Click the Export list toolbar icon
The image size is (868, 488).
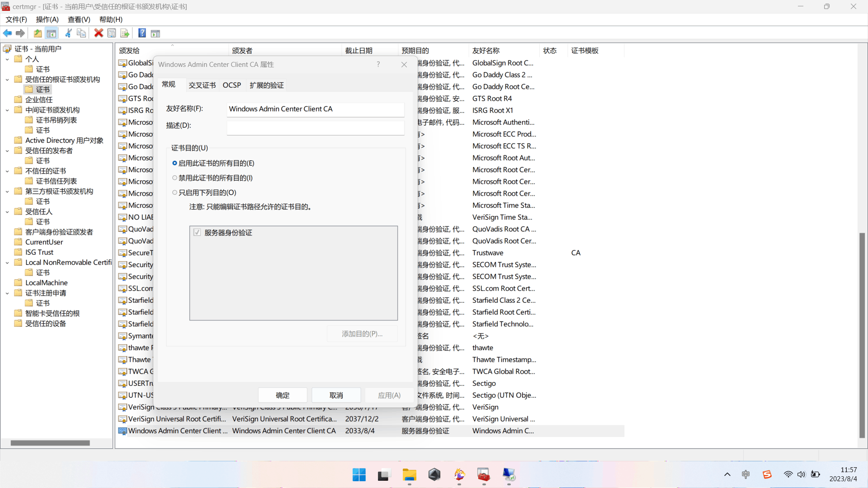click(x=125, y=33)
